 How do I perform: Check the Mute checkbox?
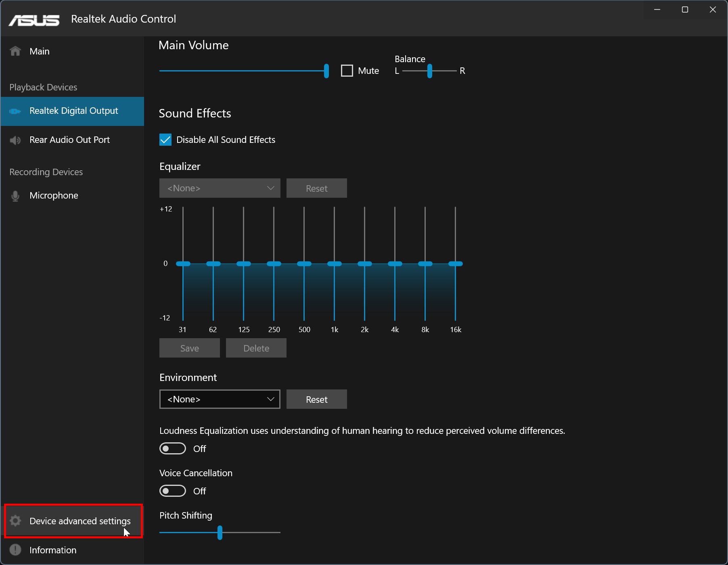click(347, 71)
